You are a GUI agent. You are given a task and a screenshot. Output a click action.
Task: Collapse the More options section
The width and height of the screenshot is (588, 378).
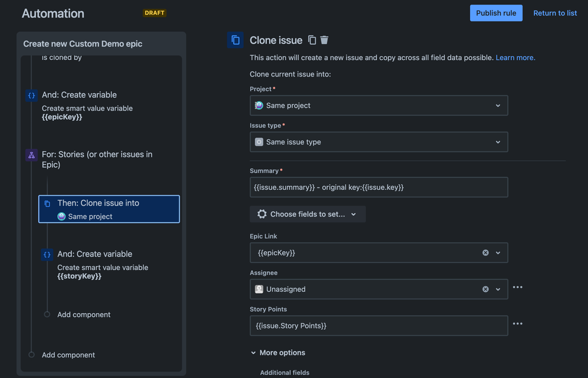(278, 353)
